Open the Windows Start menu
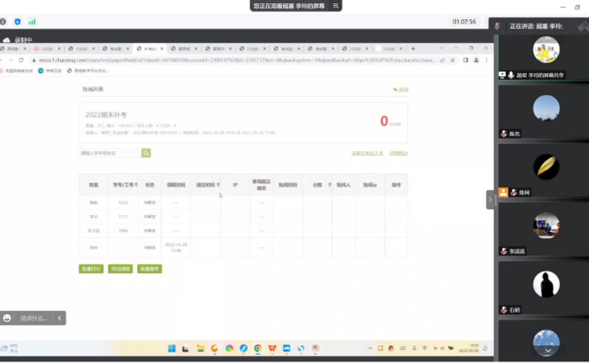 172,349
